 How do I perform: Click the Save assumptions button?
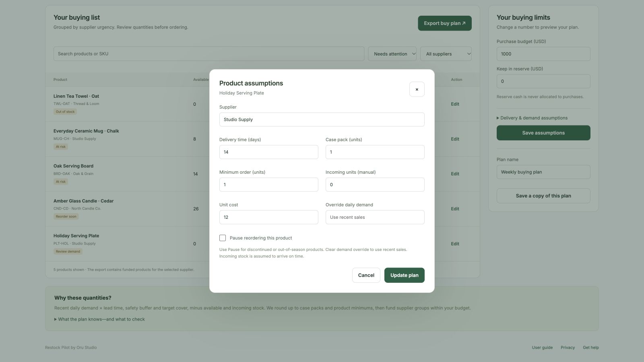click(543, 133)
